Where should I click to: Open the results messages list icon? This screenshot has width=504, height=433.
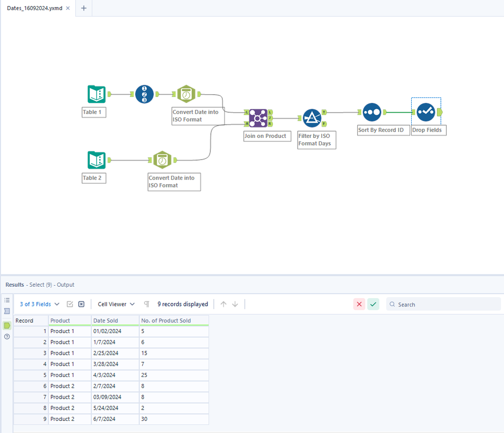[x=7, y=300]
